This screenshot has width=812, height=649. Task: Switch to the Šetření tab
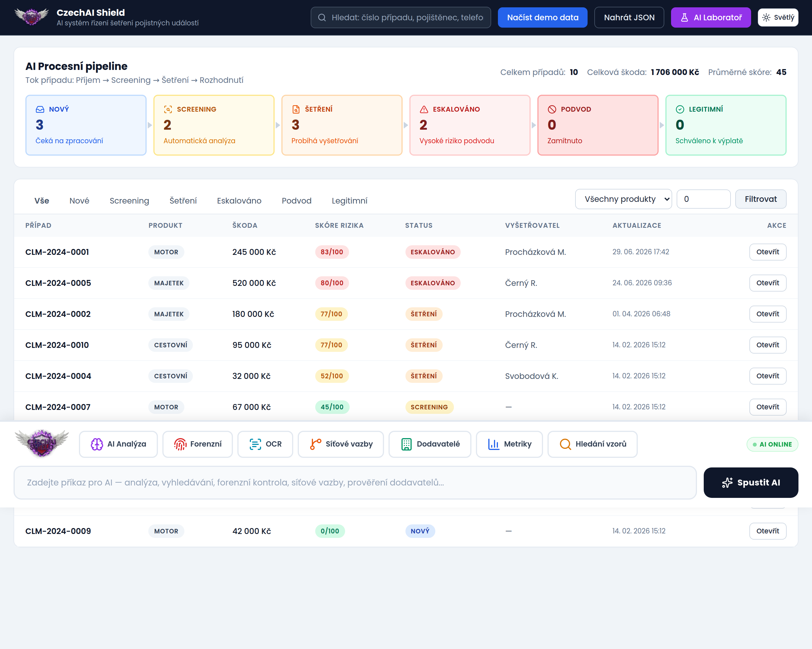point(183,201)
